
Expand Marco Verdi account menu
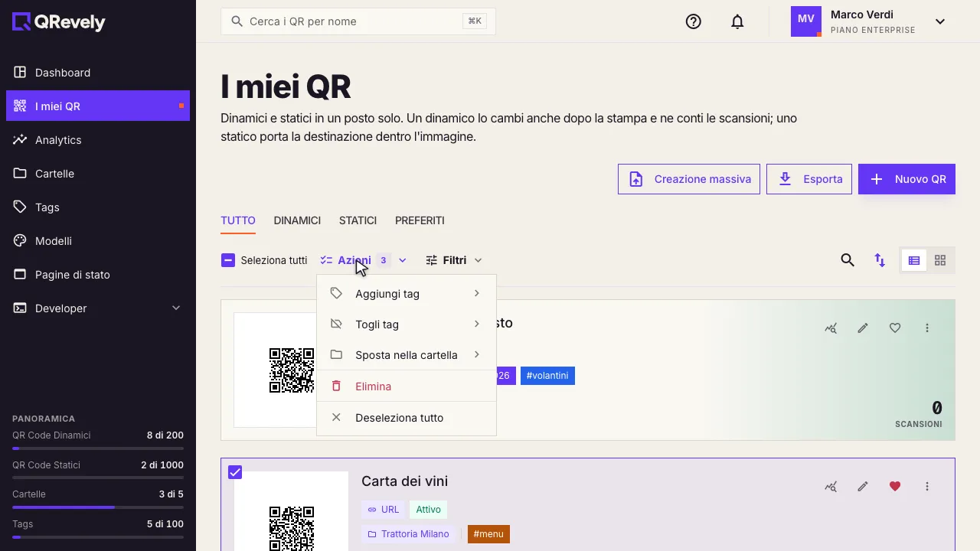[x=940, y=21]
